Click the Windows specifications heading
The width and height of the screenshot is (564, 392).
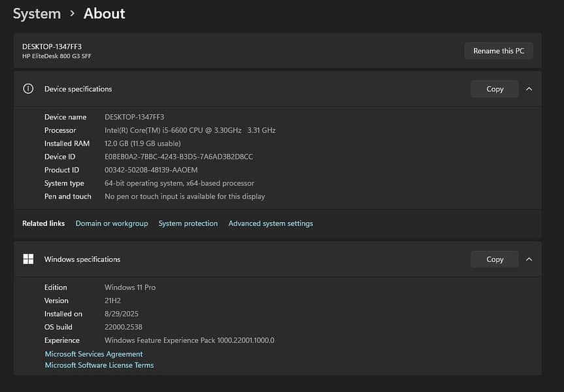[82, 259]
